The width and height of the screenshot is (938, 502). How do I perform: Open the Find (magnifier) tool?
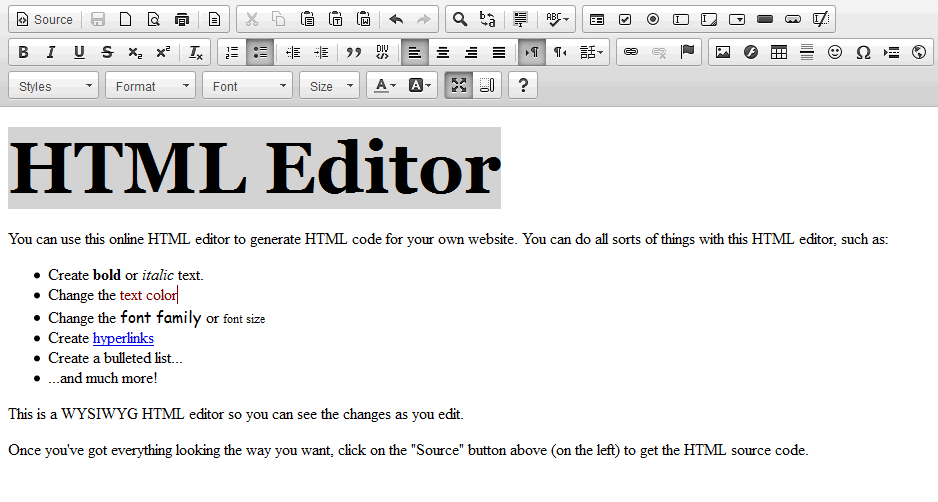pos(459,19)
